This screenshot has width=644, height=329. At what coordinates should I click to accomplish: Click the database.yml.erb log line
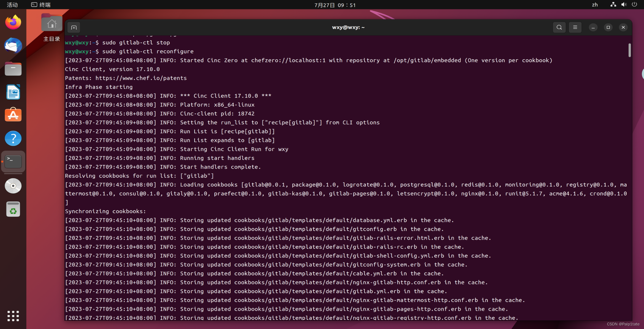[x=259, y=220]
